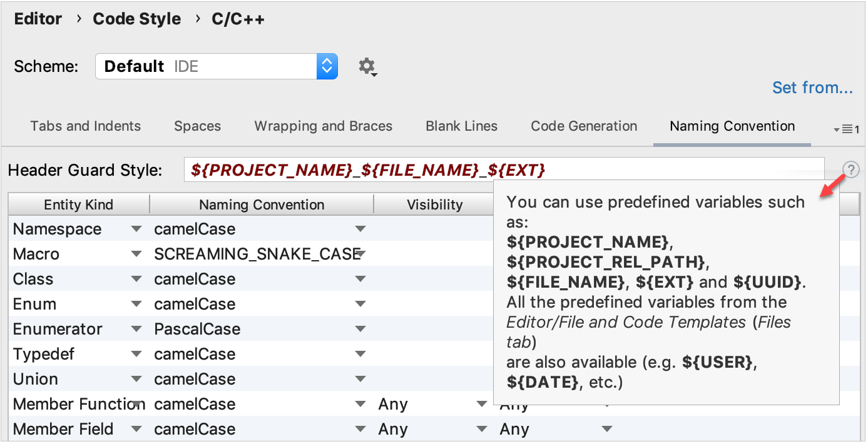Viewport: 868px width, 444px height.
Task: Open the Namespace naming convention dropdown
Action: coord(360,229)
